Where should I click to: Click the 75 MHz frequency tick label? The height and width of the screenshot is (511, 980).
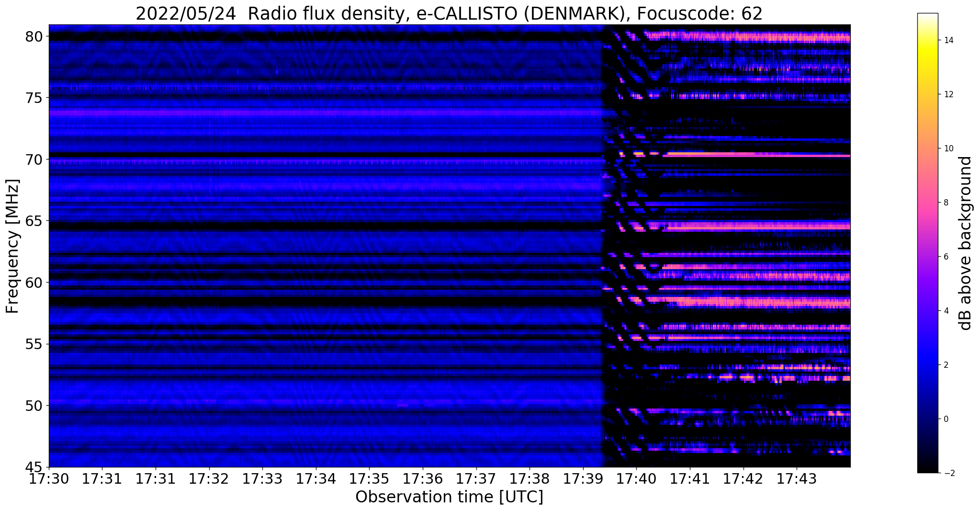coord(34,98)
